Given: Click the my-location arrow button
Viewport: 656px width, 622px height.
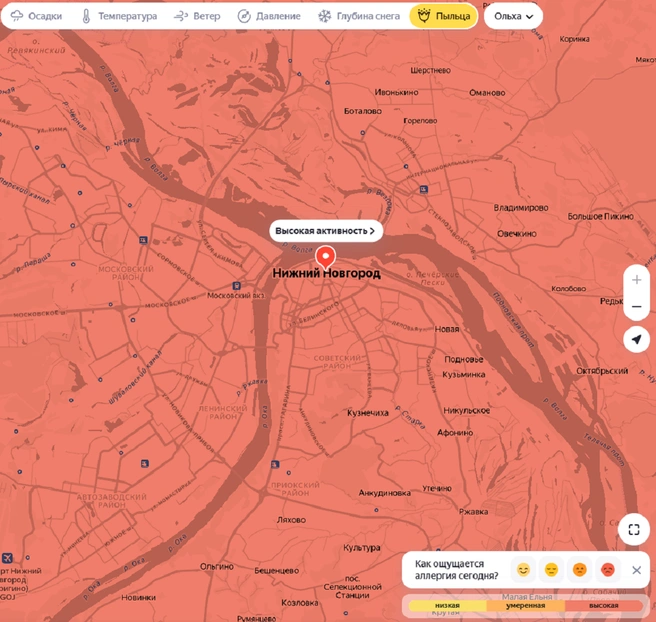Looking at the screenshot, I should point(636,339).
